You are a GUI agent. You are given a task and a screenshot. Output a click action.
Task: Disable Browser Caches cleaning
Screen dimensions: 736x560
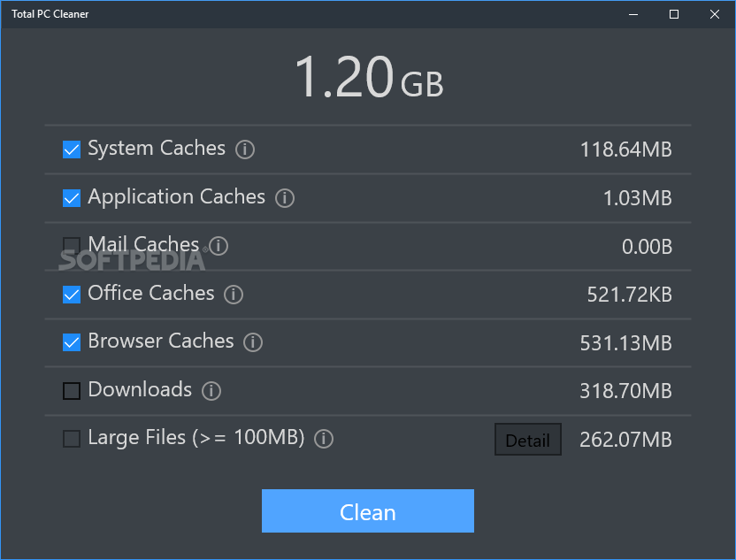(x=71, y=342)
